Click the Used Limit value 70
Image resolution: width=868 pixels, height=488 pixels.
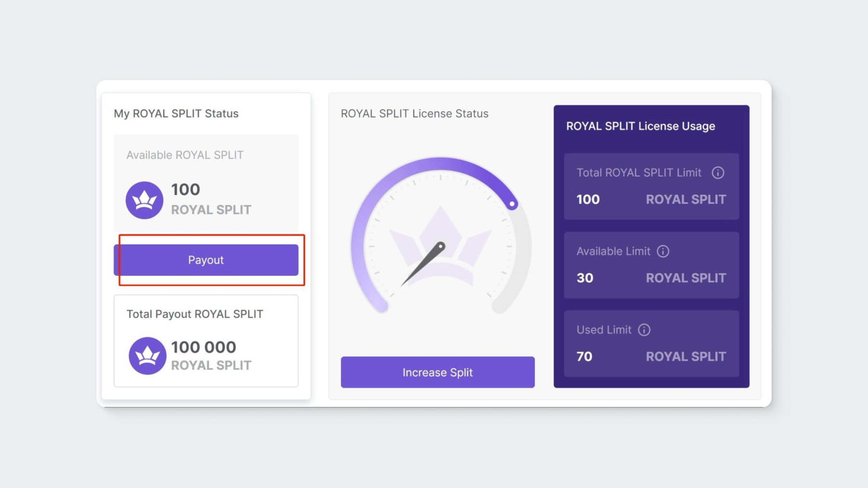pyautogui.click(x=584, y=357)
